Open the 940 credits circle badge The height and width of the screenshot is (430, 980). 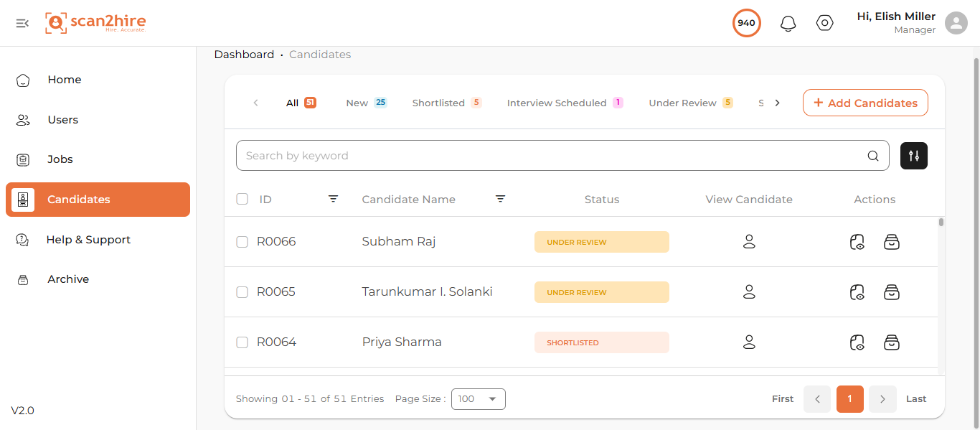pyautogui.click(x=746, y=23)
